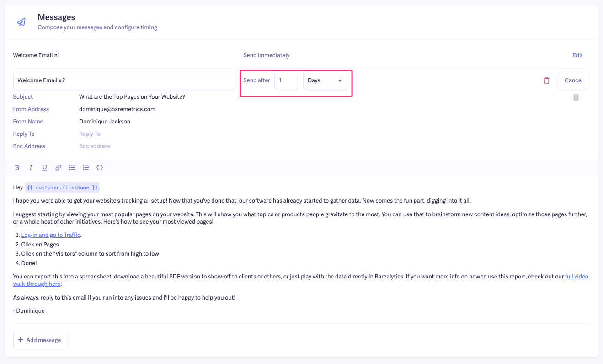Open the "Log-in and go to Traffic" link
603x364 pixels.
51,235
